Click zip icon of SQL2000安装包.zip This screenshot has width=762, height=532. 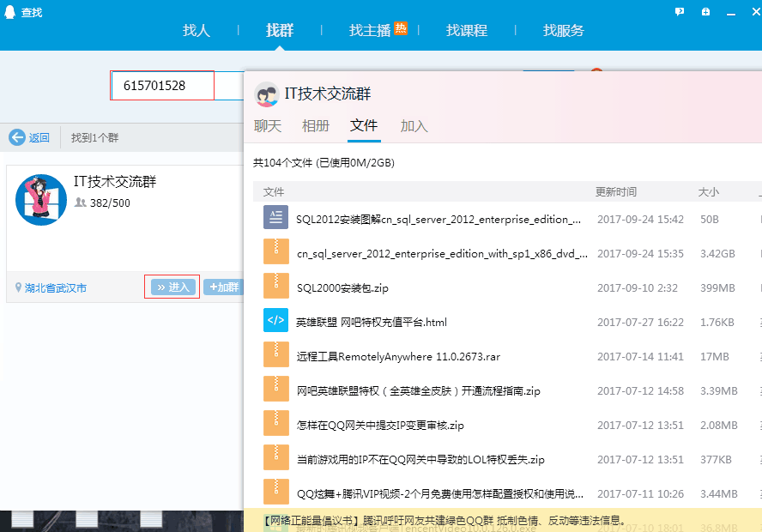276,286
